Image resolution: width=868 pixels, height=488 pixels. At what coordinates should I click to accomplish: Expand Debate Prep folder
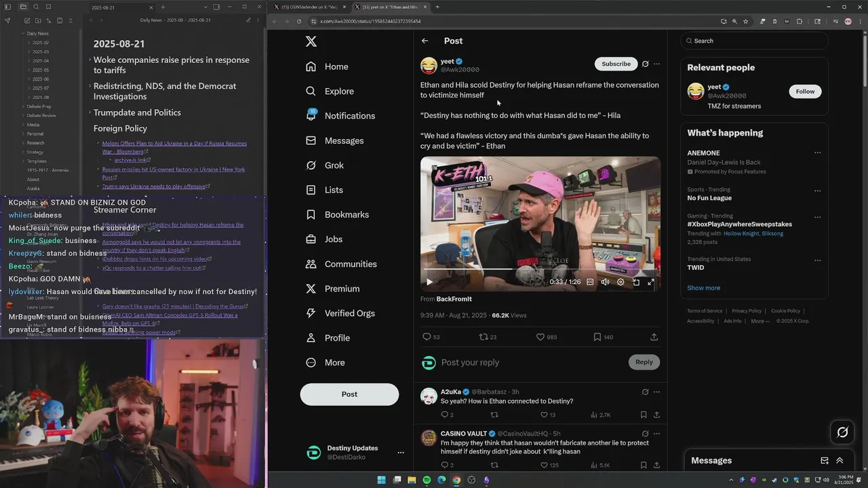[x=22, y=106]
